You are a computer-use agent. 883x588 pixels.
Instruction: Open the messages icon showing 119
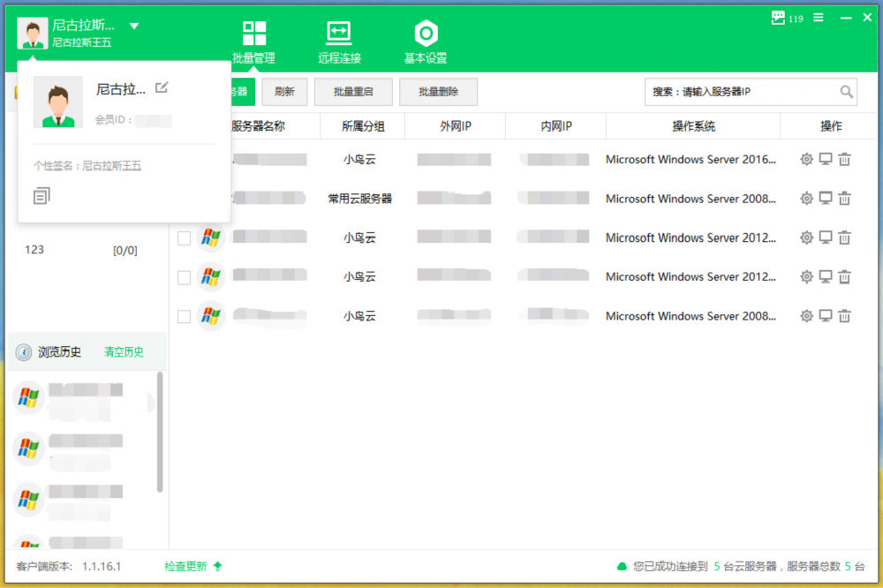(778, 18)
